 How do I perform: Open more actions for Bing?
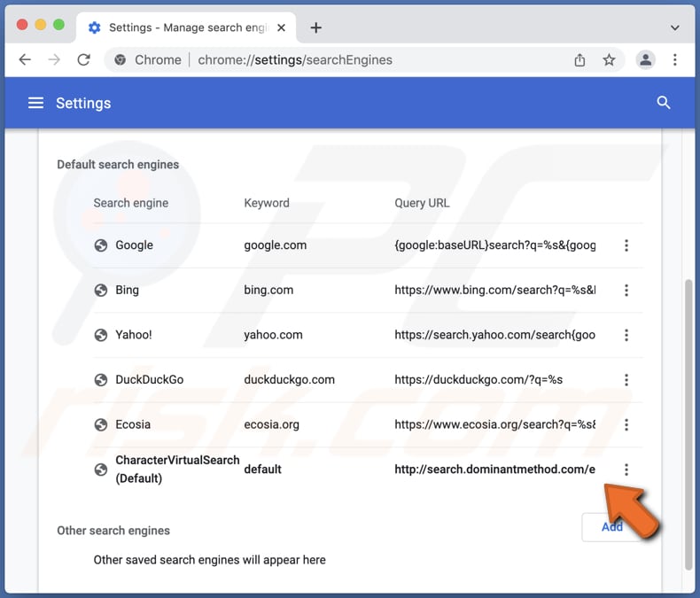click(626, 290)
